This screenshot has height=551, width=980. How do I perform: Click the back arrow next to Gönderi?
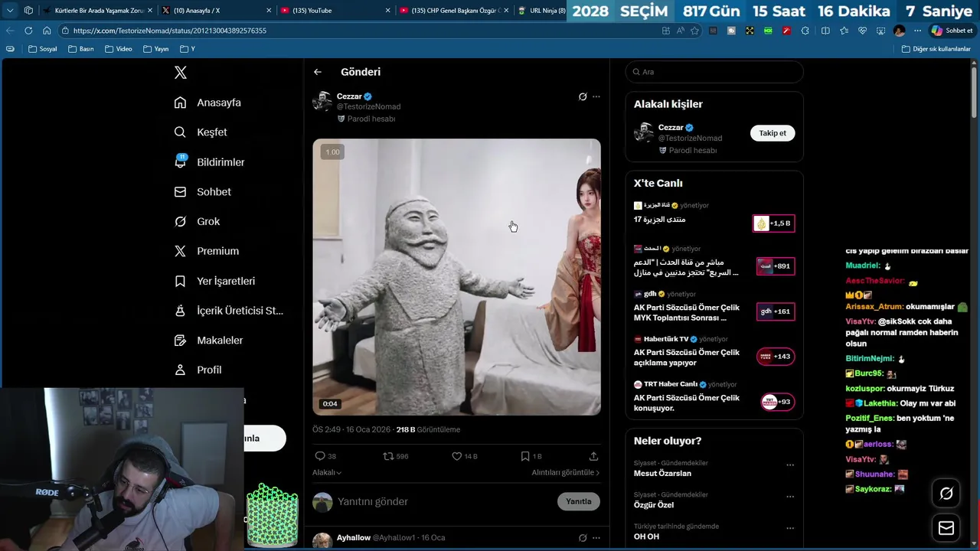coord(318,72)
